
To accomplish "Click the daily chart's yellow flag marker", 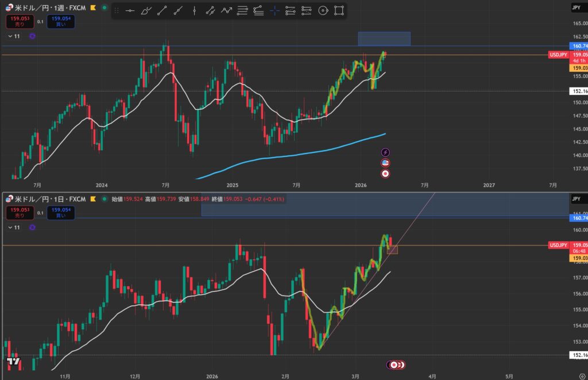I will (91, 199).
